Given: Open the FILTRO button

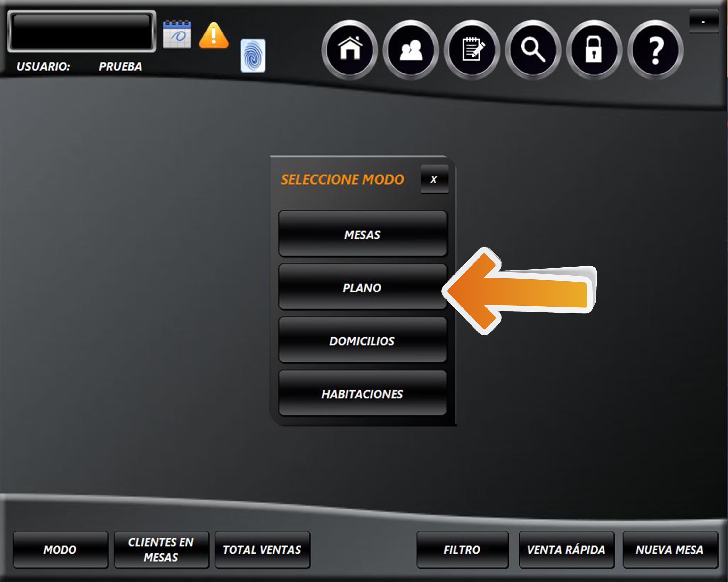Looking at the screenshot, I should click(x=462, y=550).
